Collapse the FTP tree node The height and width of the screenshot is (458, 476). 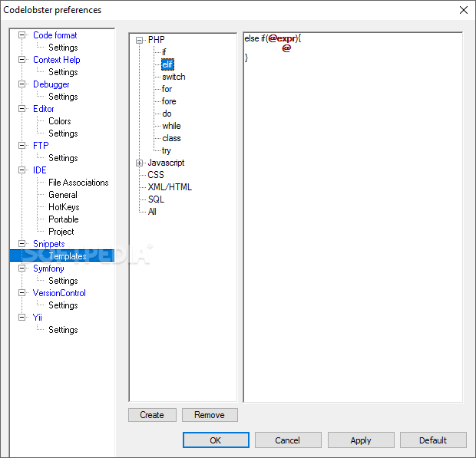pyautogui.click(x=21, y=145)
